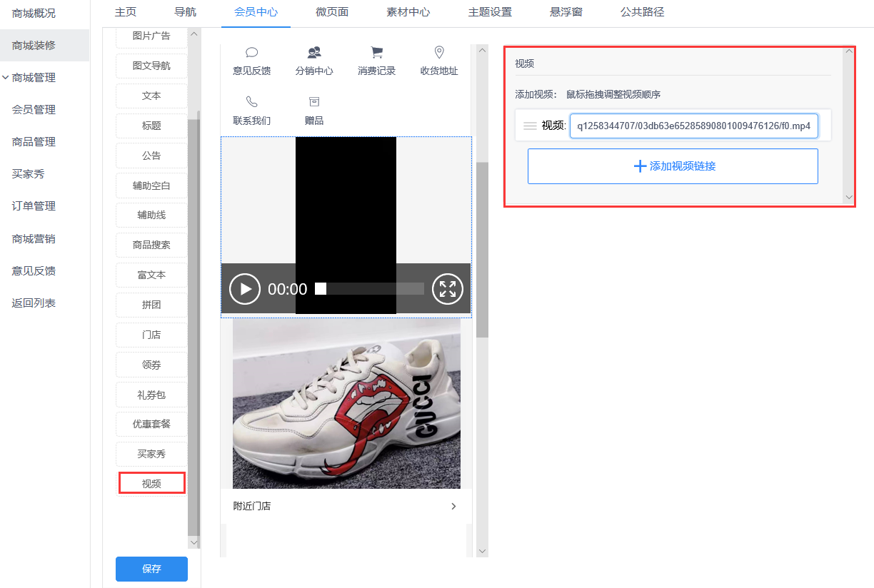Play the video in the preview

[x=245, y=289]
